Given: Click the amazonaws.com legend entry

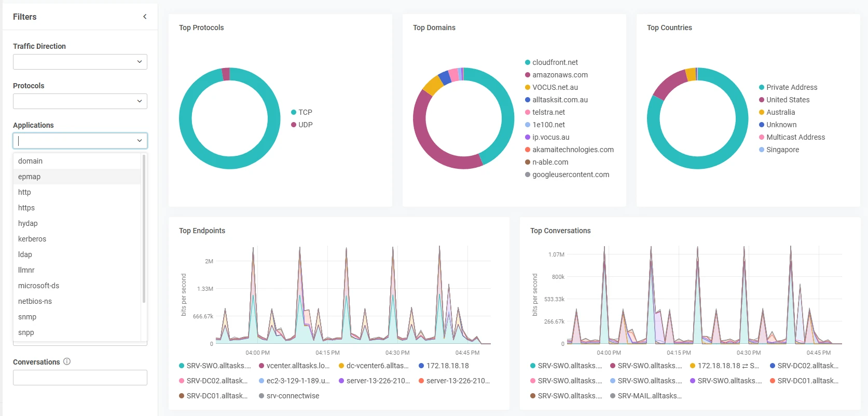Looking at the screenshot, I should pyautogui.click(x=560, y=75).
